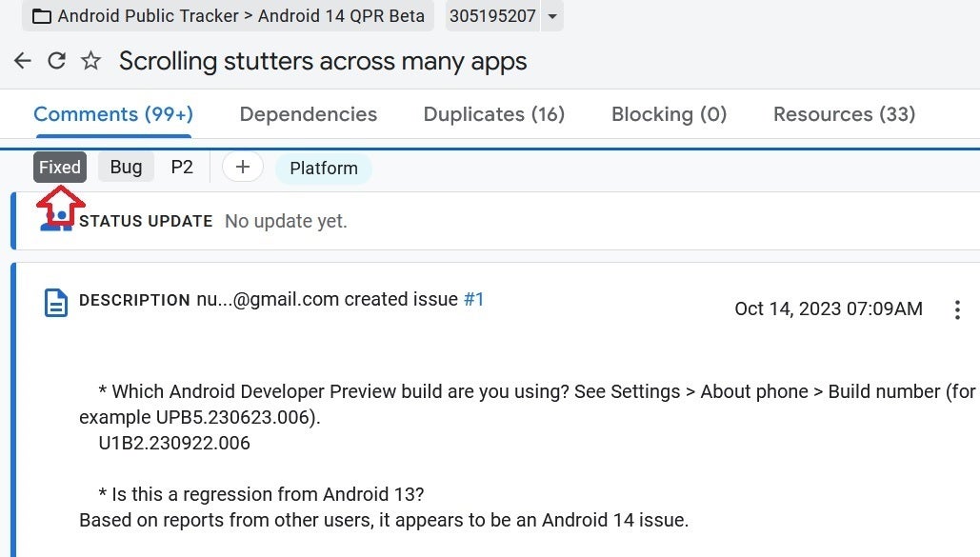Image resolution: width=980 pixels, height=557 pixels.
Task: Click the STATUS UPDATE heading
Action: (146, 221)
